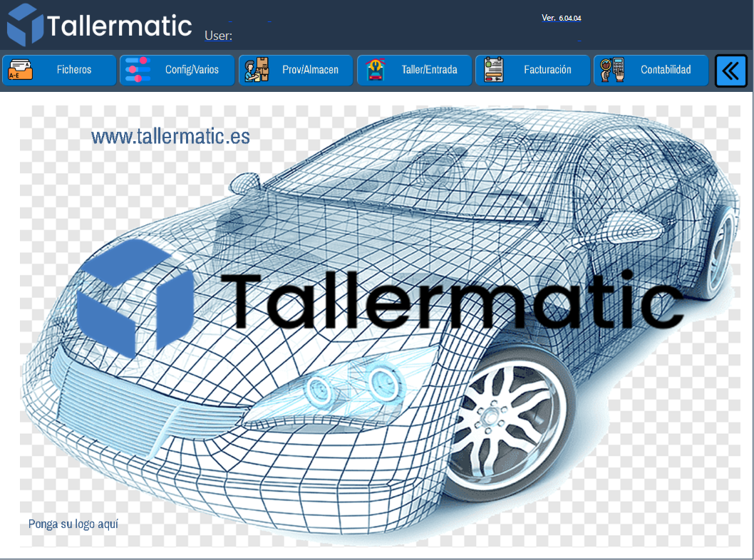Click the Tallermatic header title text
This screenshot has width=754, height=560.
tap(119, 26)
